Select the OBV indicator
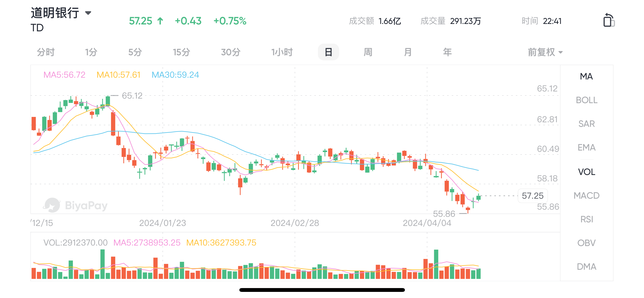The width and height of the screenshot is (644, 298). [x=587, y=243]
